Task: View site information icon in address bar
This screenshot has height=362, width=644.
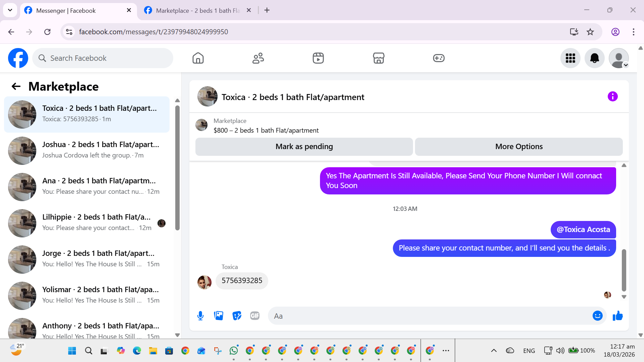Action: pyautogui.click(x=69, y=32)
